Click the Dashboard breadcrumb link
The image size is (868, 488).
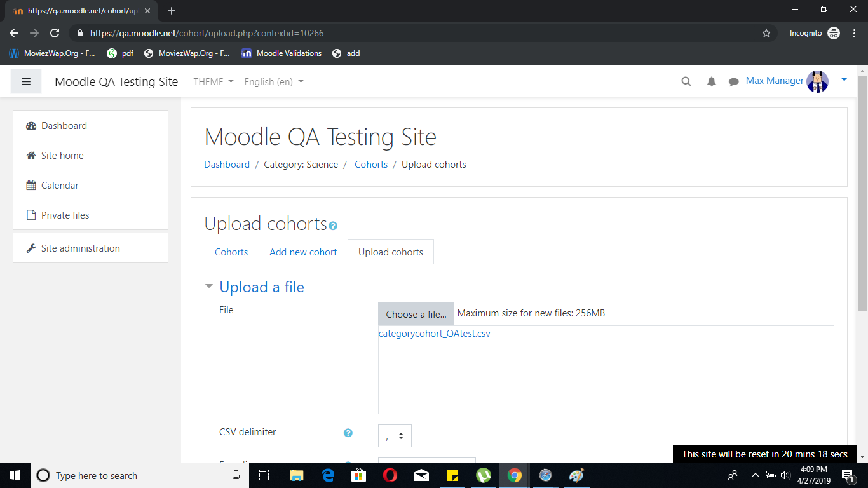click(227, 164)
